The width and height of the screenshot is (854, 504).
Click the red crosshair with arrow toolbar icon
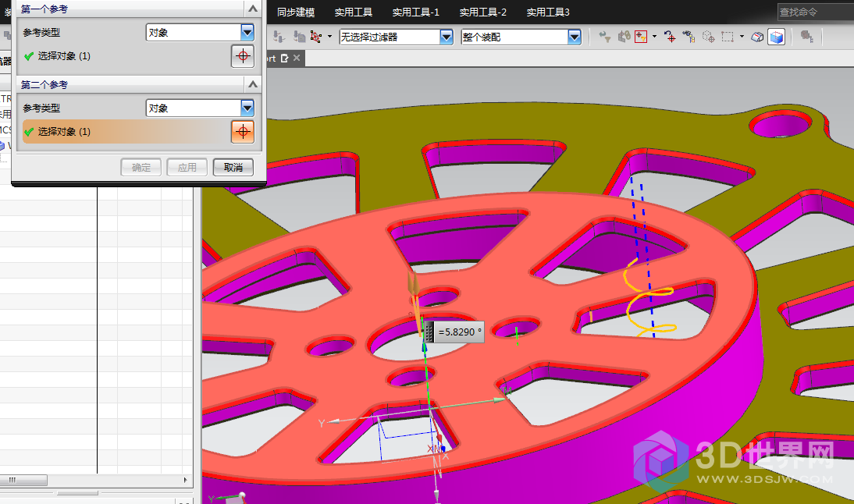pyautogui.click(x=670, y=37)
